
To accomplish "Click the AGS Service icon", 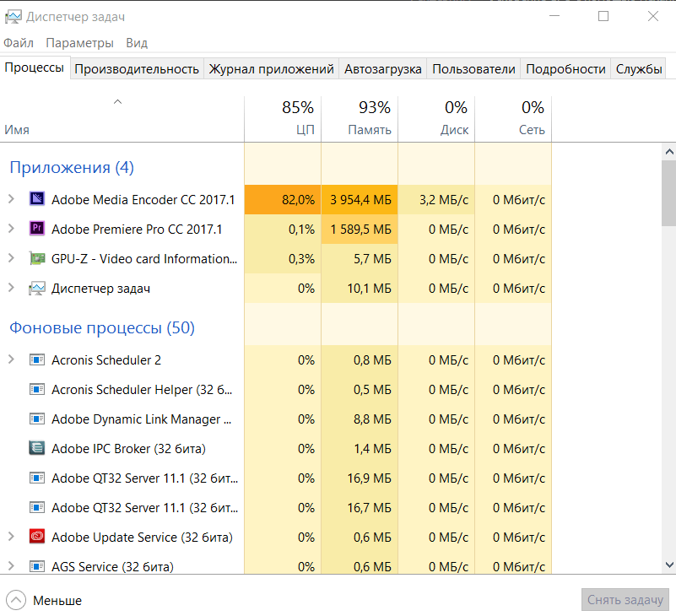I will tap(37, 566).
